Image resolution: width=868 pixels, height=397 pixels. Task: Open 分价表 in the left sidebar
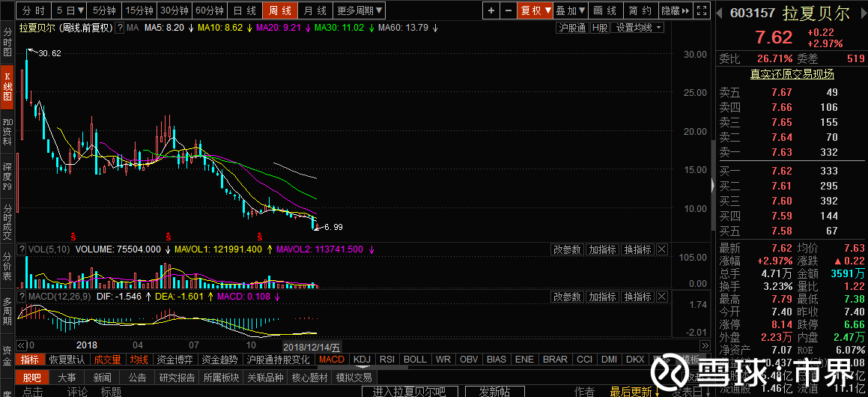click(x=7, y=267)
